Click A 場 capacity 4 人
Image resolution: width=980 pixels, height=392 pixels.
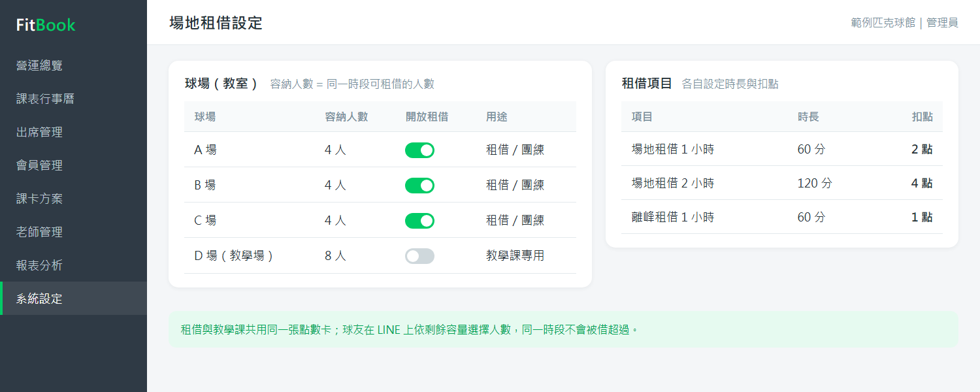(335, 150)
